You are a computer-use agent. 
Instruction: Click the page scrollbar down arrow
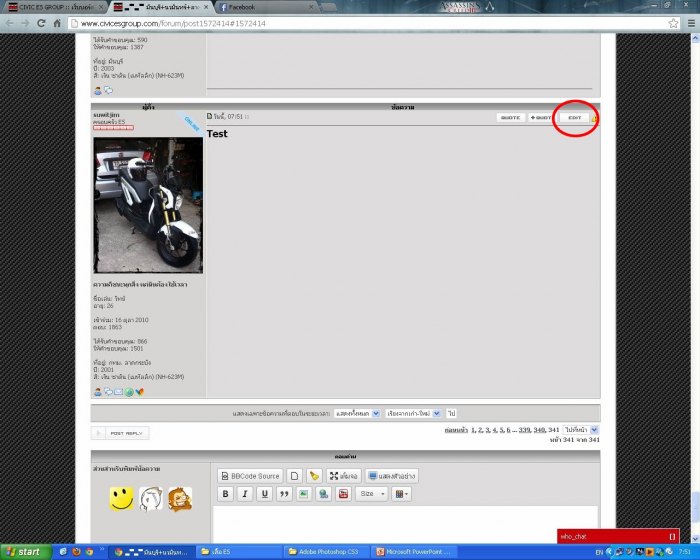pos(696,539)
